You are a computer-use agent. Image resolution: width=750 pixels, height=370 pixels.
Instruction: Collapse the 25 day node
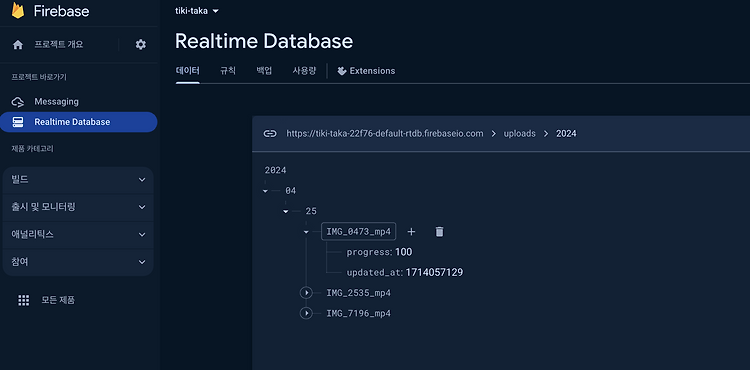click(x=286, y=211)
